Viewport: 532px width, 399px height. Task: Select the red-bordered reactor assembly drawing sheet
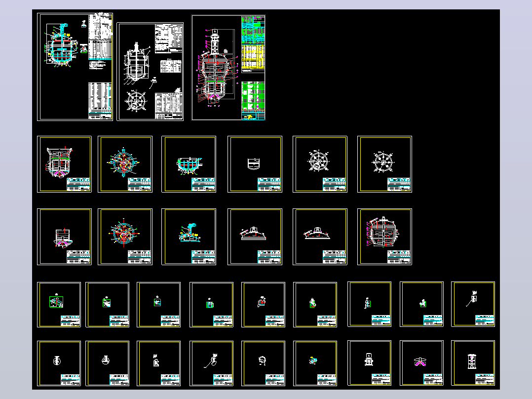[x=228, y=67]
